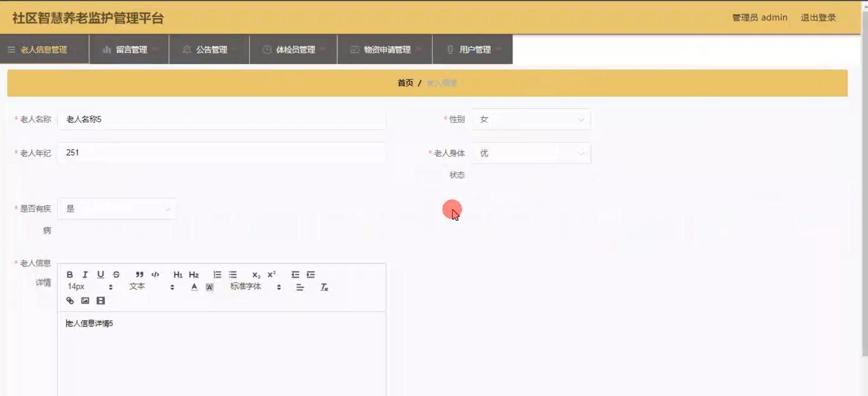Open text alignment options

click(x=300, y=287)
